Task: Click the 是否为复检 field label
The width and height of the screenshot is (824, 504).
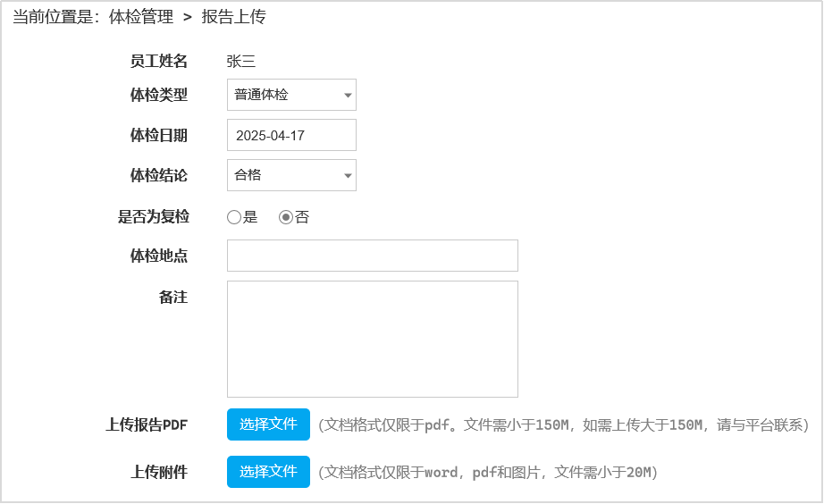Action: (x=153, y=216)
